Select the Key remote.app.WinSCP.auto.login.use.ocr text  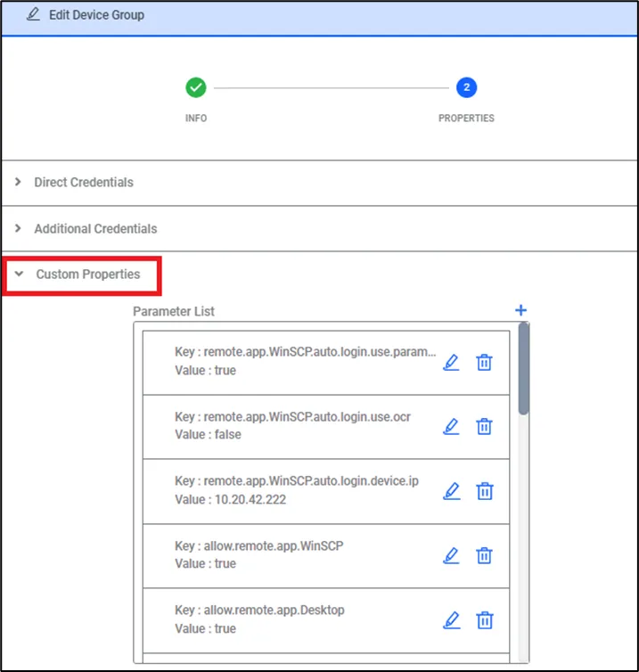click(x=292, y=416)
